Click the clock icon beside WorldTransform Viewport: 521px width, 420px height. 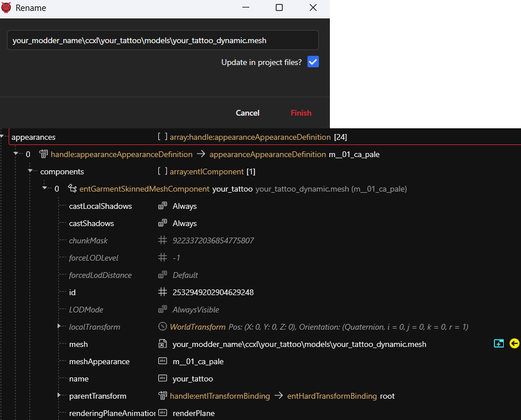162,327
